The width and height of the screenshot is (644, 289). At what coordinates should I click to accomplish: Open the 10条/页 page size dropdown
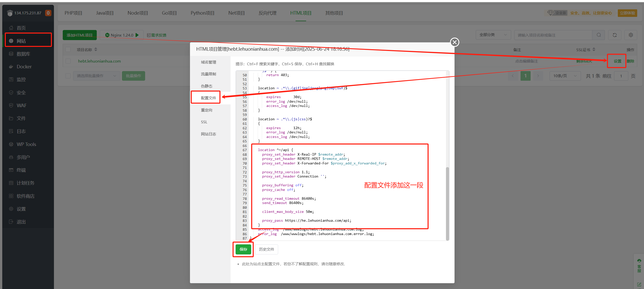coord(565,76)
